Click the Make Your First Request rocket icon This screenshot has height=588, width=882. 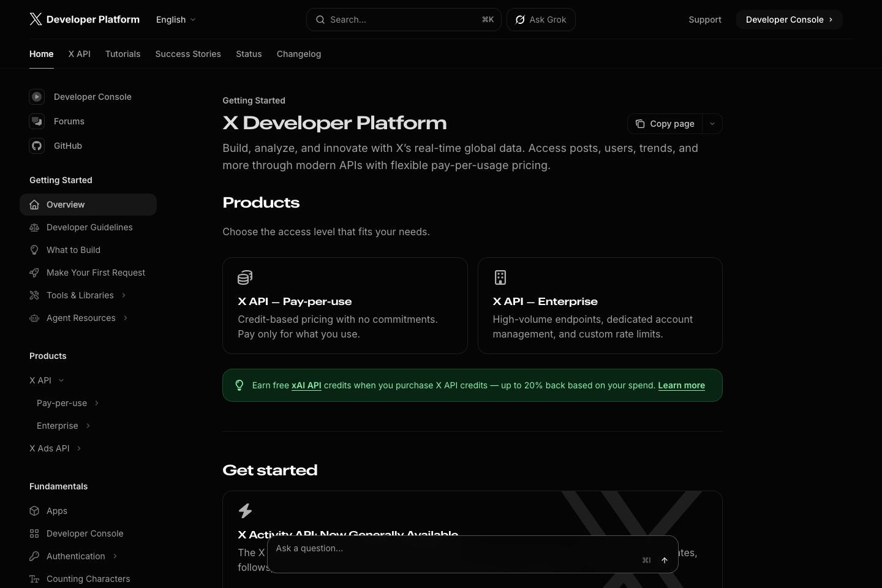pyautogui.click(x=34, y=273)
